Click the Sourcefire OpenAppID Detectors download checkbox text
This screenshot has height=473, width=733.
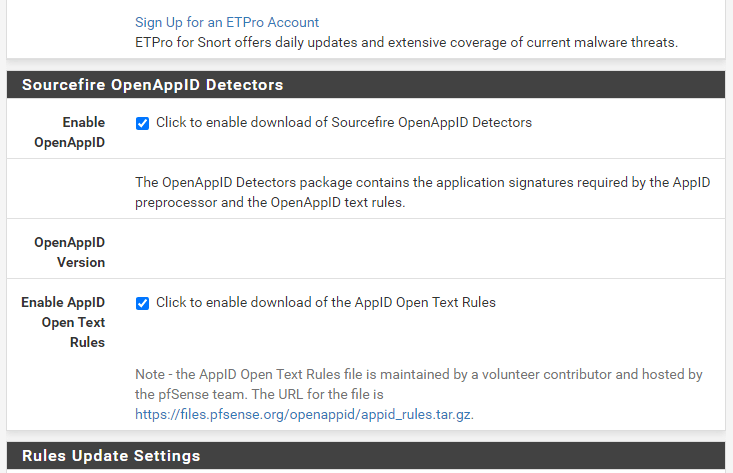coord(343,123)
